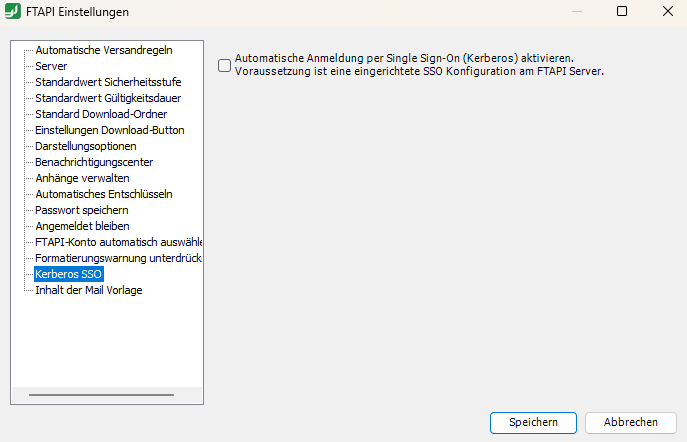Open Standardwert Sicherheitsstufe settings

coord(108,82)
